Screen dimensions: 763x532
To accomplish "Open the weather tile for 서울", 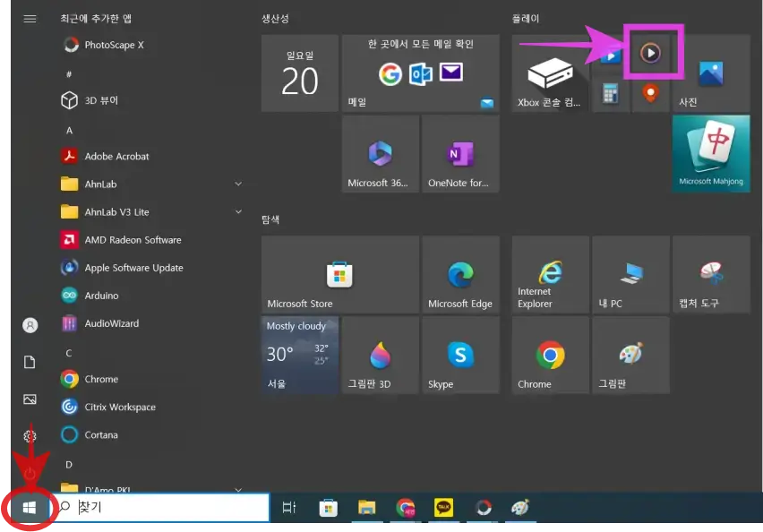I will (x=300, y=355).
